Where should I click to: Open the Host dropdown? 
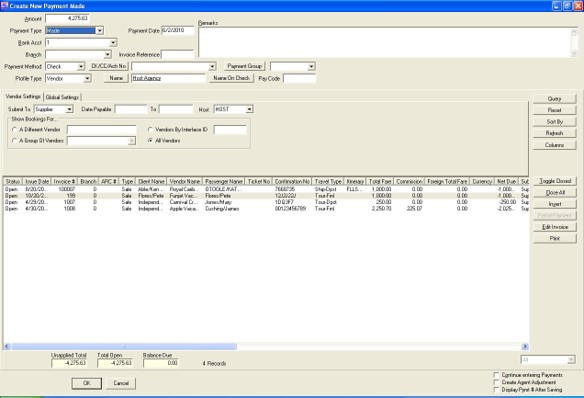(249, 109)
